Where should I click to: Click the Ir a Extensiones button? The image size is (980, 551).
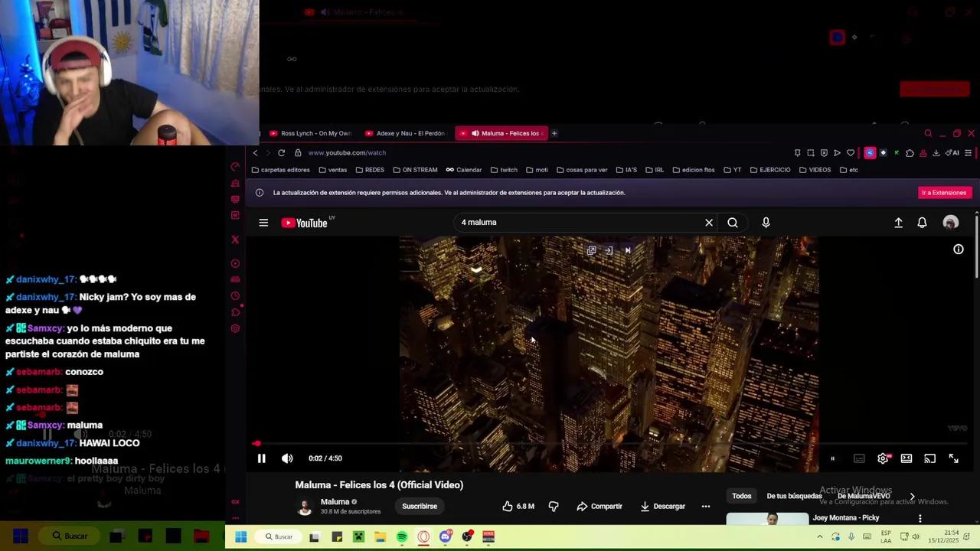[944, 193]
